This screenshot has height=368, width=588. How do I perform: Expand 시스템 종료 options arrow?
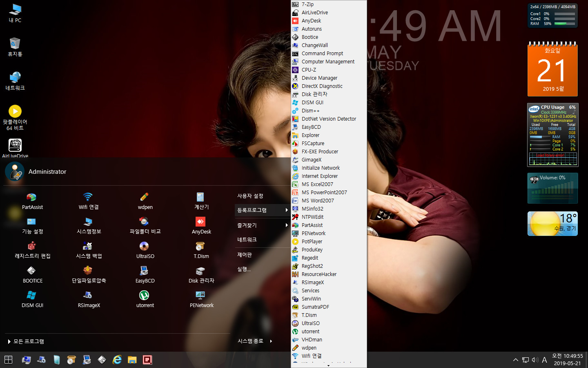[271, 341]
